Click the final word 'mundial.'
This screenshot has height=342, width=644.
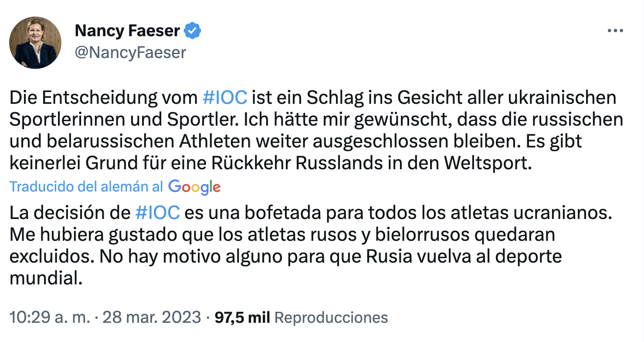point(46,278)
